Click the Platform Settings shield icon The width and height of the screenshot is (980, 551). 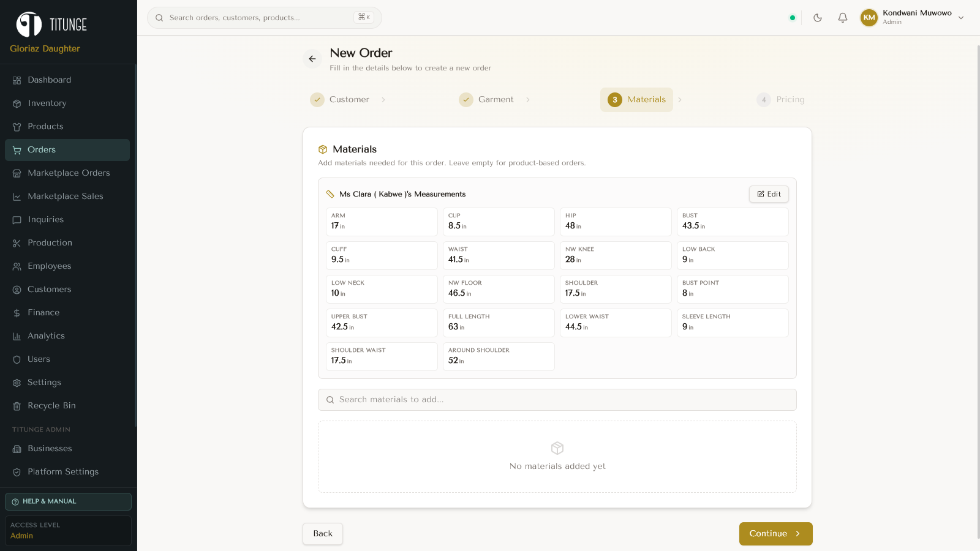[17, 473]
